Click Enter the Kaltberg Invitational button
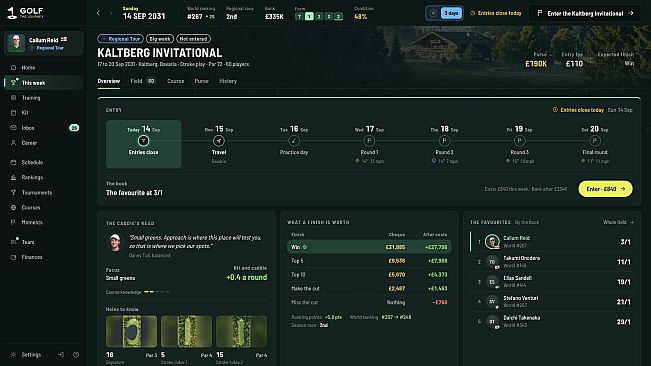This screenshot has height=366, width=651. click(x=585, y=13)
